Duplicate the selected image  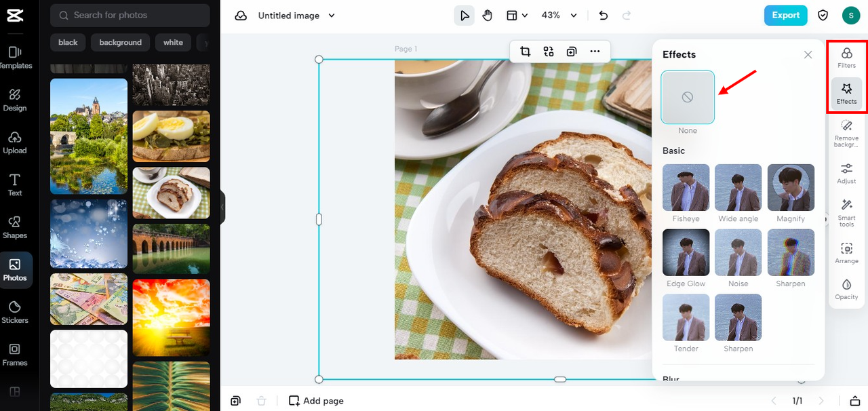click(x=572, y=51)
